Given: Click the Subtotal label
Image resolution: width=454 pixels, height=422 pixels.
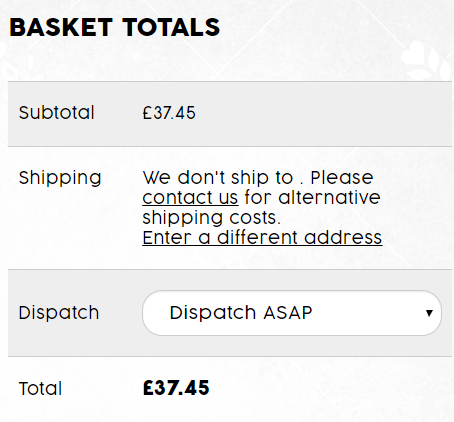Looking at the screenshot, I should point(57,113).
